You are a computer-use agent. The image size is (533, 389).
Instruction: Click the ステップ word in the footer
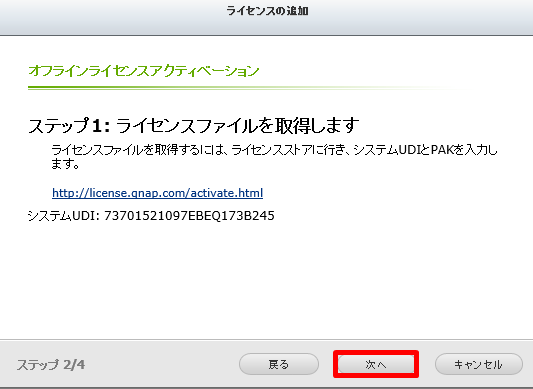point(38,365)
